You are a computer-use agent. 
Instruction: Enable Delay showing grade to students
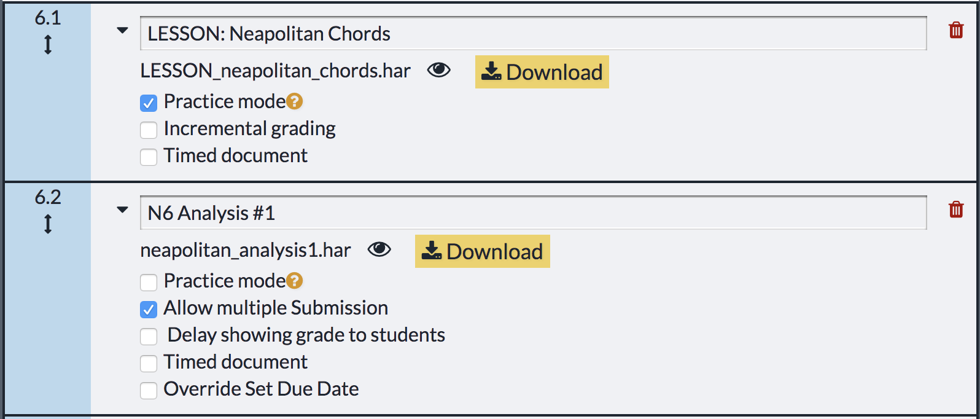(149, 336)
